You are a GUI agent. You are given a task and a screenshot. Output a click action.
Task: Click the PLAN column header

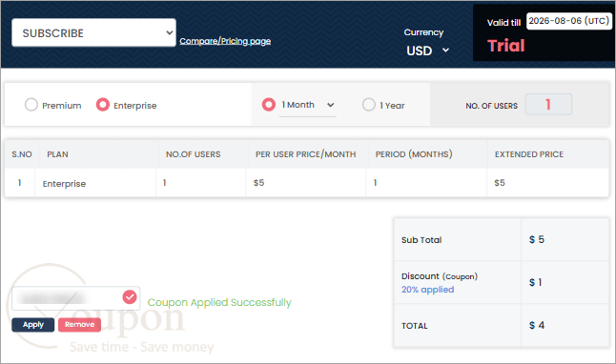point(57,154)
